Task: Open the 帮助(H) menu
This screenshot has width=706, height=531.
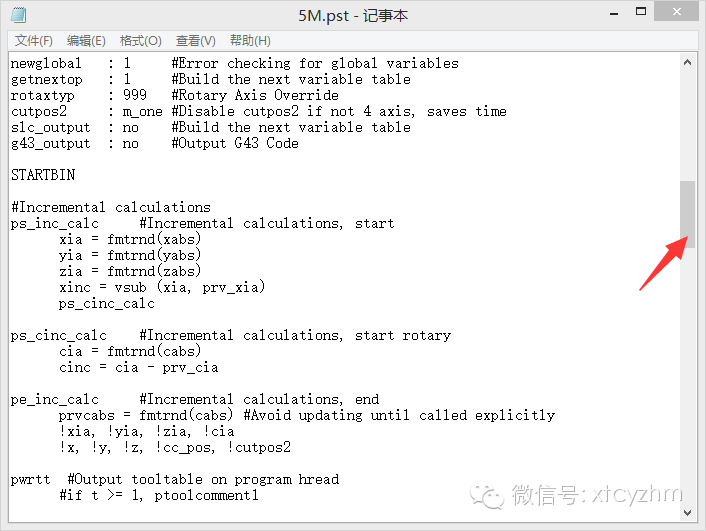Action: pos(250,40)
